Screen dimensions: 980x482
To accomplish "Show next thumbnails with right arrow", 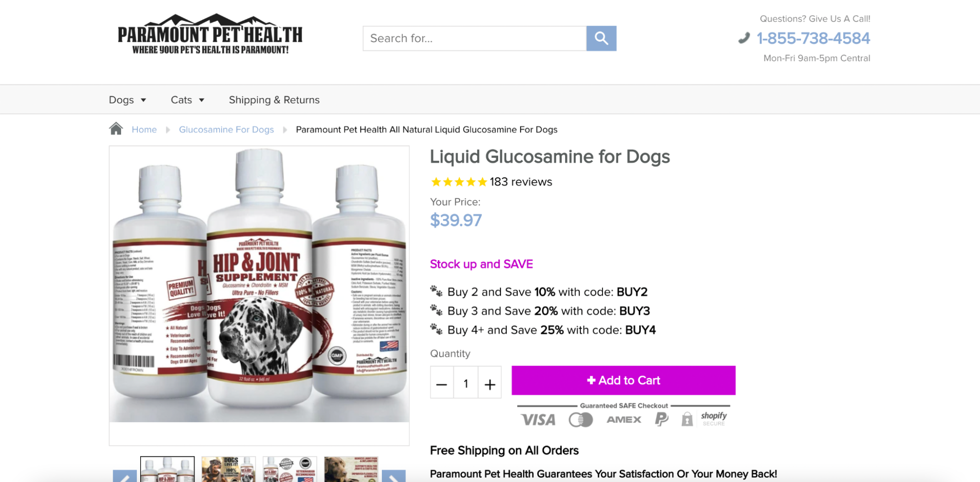I will pyautogui.click(x=394, y=476).
